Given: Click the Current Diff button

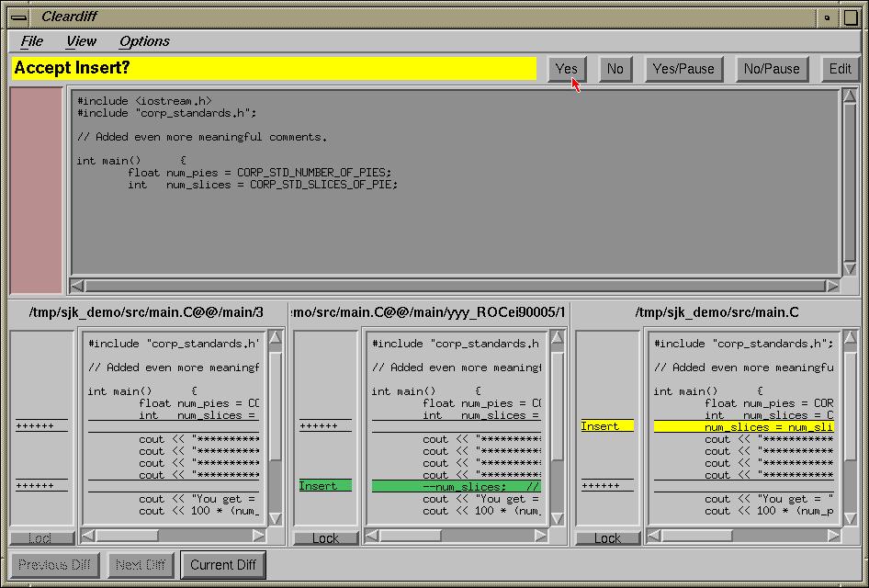Looking at the screenshot, I should tap(223, 565).
